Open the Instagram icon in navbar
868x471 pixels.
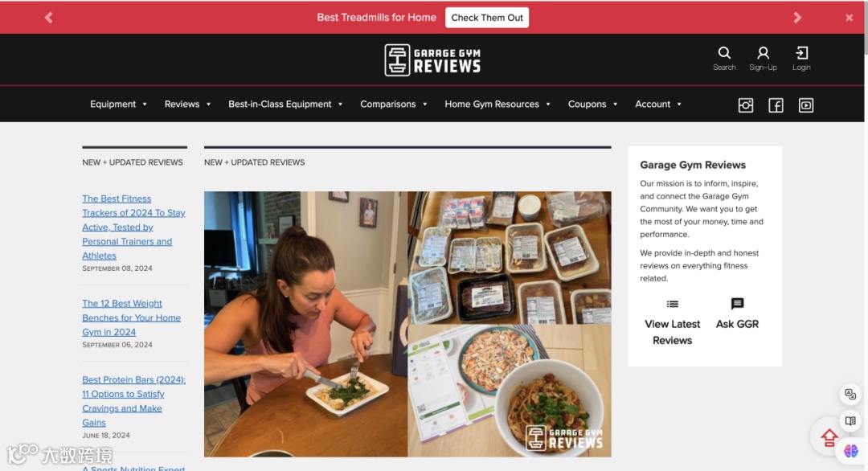click(x=746, y=105)
